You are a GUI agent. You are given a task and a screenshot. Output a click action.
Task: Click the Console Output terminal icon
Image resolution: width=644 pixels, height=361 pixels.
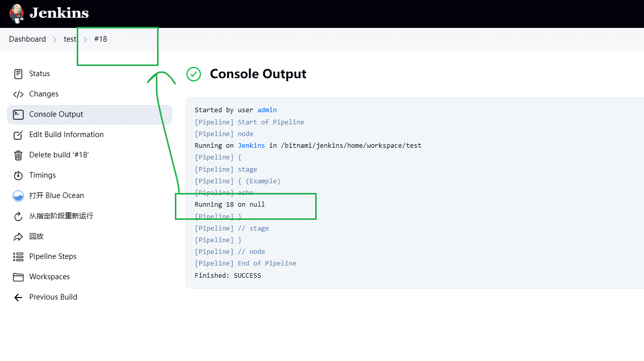click(18, 114)
